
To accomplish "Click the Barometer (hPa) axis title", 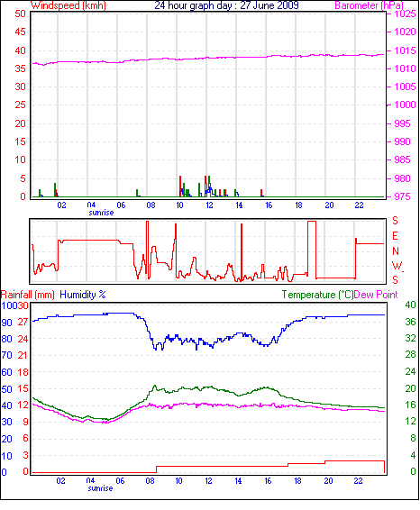I will pos(369,5).
